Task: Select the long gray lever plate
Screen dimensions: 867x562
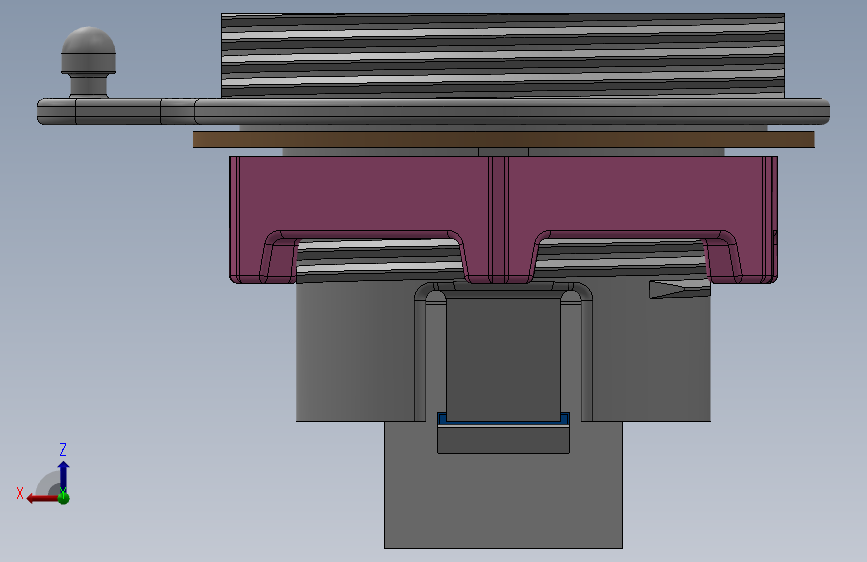Action: point(434,112)
